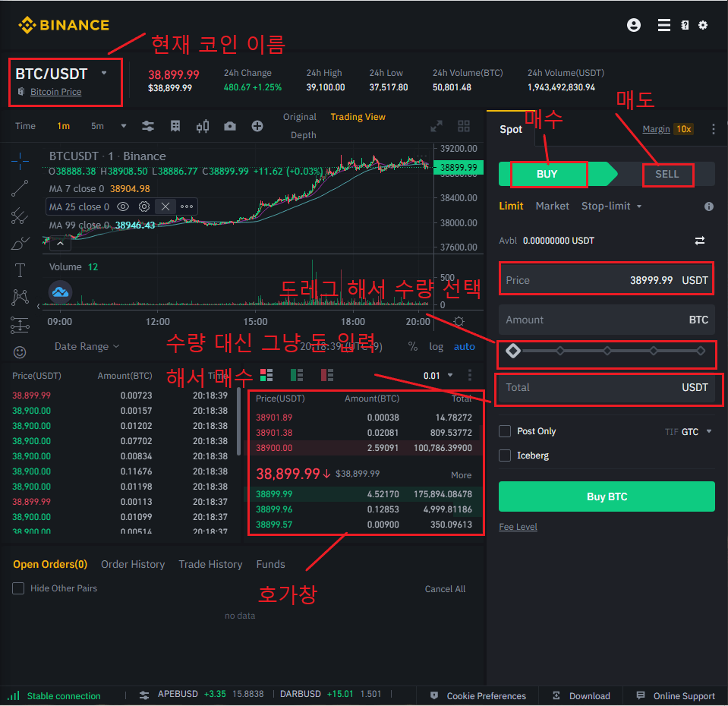Open the multi-chart grid layout icon

pos(463,126)
